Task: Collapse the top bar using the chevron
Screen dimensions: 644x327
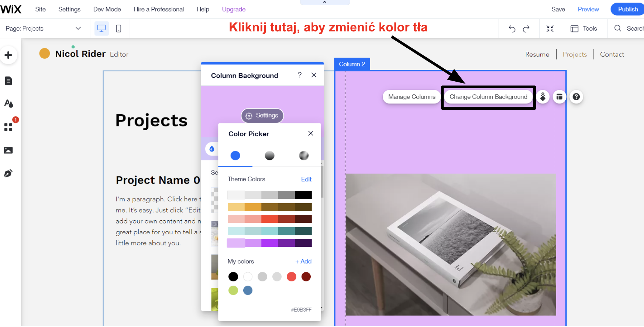Action: tap(325, 2)
